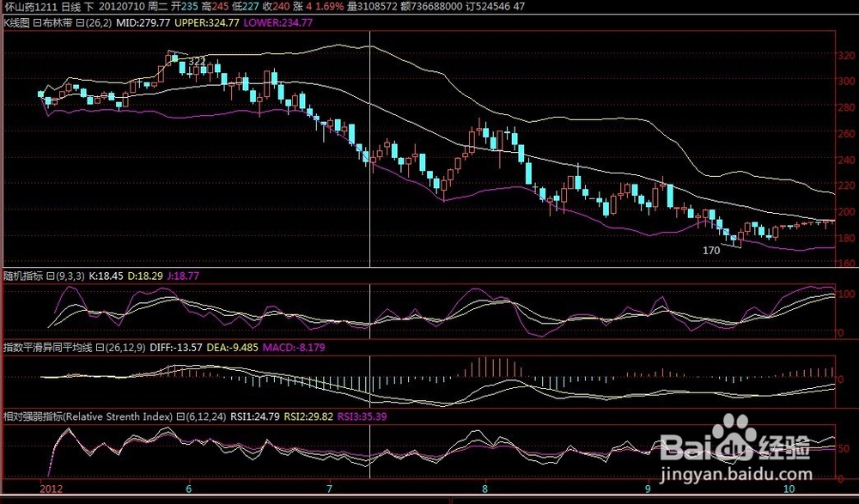Click the RSI1:24.79 readout
Screen dimensions: 859x504
(255, 417)
